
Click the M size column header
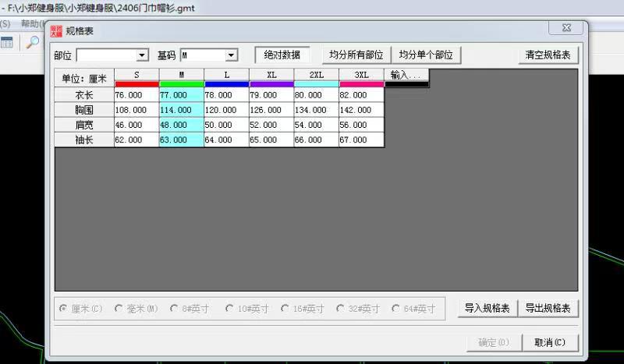point(182,75)
